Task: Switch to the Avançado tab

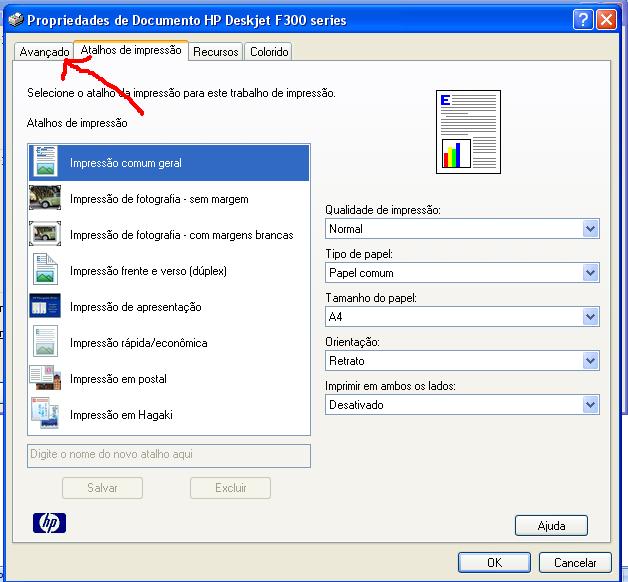Action: [44, 52]
